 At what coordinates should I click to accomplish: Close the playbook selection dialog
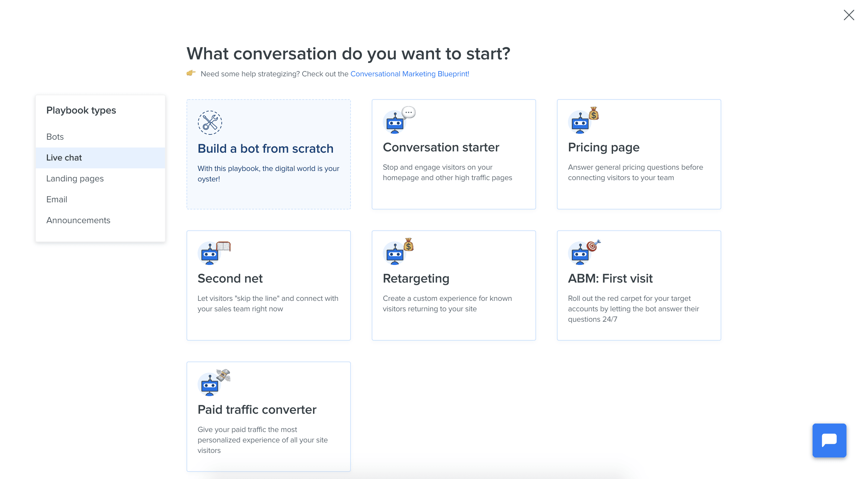click(x=848, y=15)
